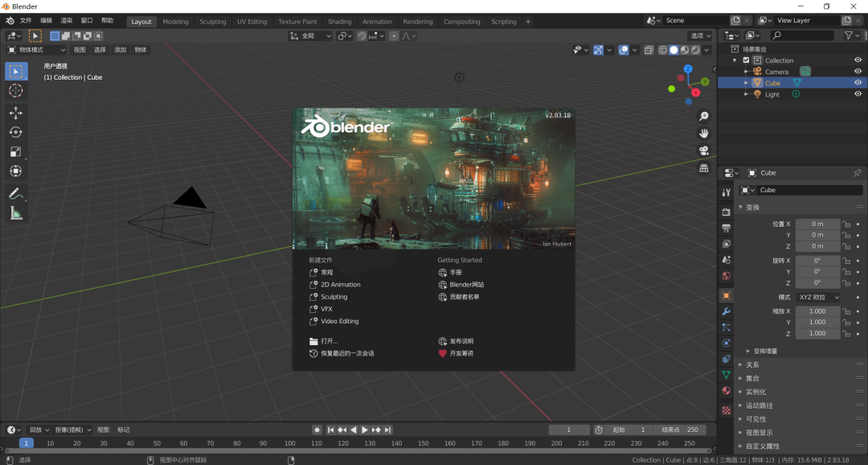Hide the Cube in the outliner
Viewport: 868px width, 465px height.
tap(857, 82)
